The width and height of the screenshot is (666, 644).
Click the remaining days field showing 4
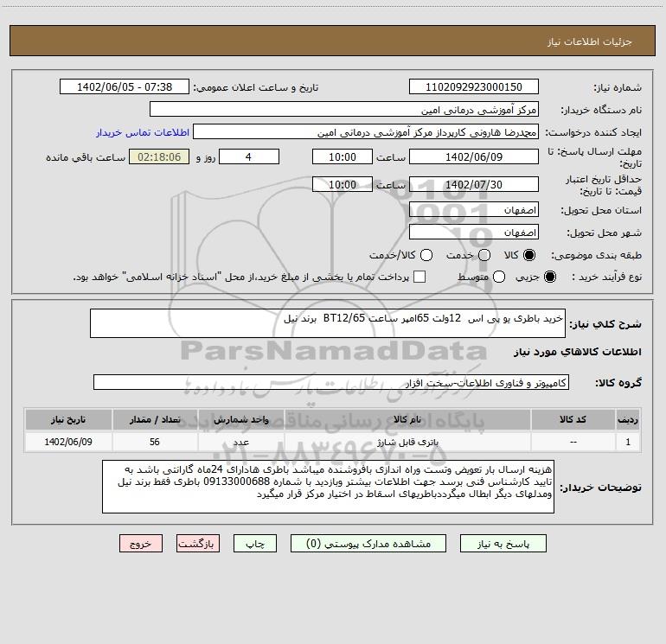tap(249, 156)
